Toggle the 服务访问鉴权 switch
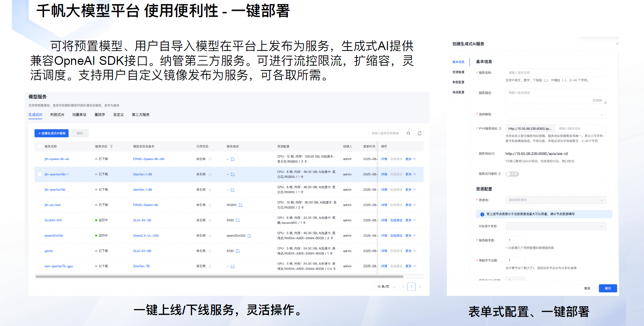The width and height of the screenshot is (644, 326). [x=512, y=174]
